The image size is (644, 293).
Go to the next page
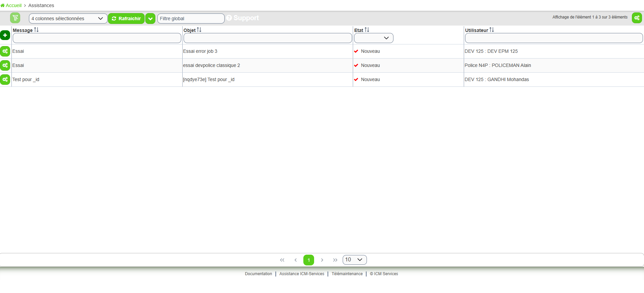pyautogui.click(x=322, y=260)
